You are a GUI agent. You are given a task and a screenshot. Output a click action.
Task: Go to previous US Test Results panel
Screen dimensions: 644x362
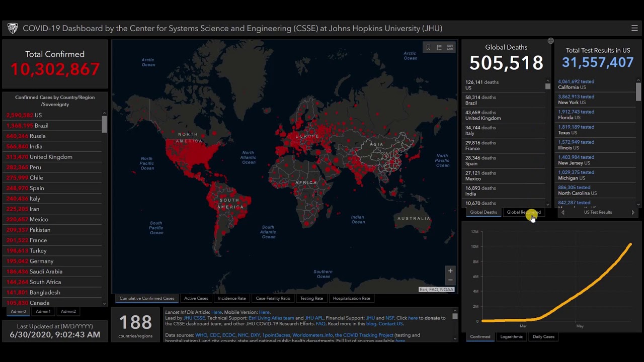click(x=563, y=212)
